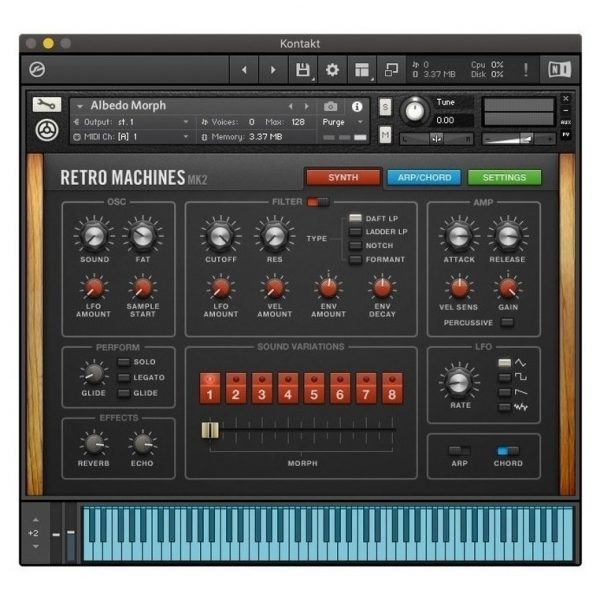
Task: Open Albedo Morph instrument dropdown arrow
Action: click(80, 106)
